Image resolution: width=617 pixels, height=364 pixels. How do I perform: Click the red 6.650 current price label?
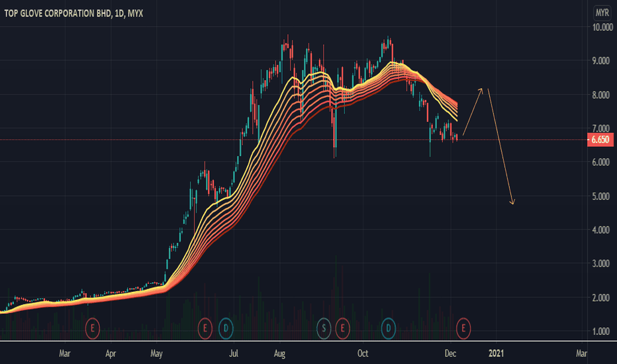pos(600,140)
